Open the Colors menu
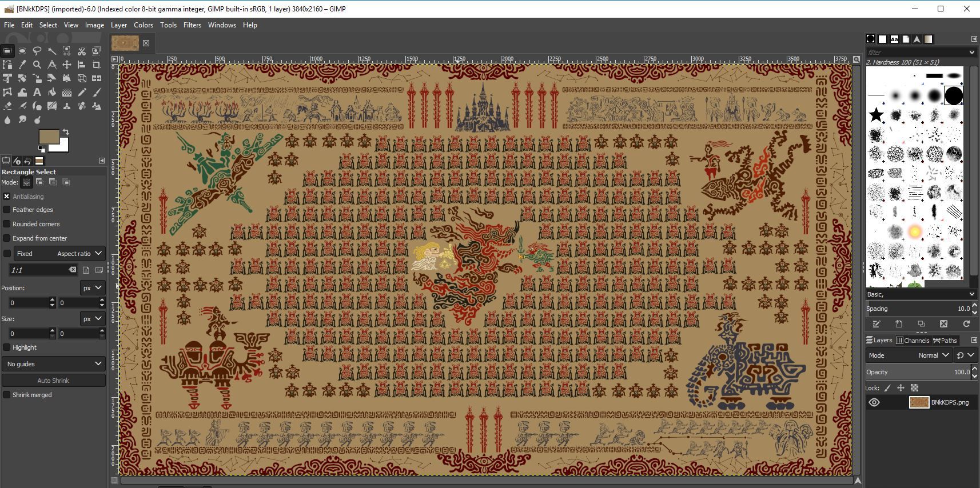 pos(144,25)
